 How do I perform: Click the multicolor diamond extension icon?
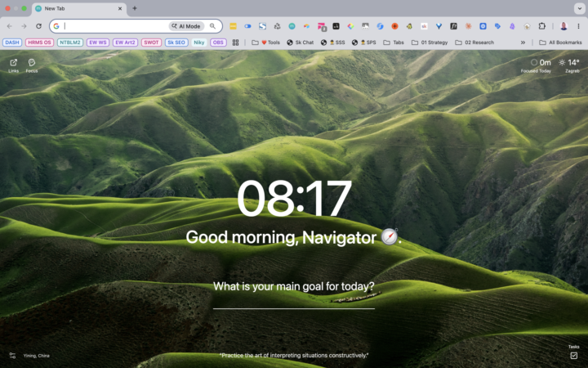click(350, 26)
